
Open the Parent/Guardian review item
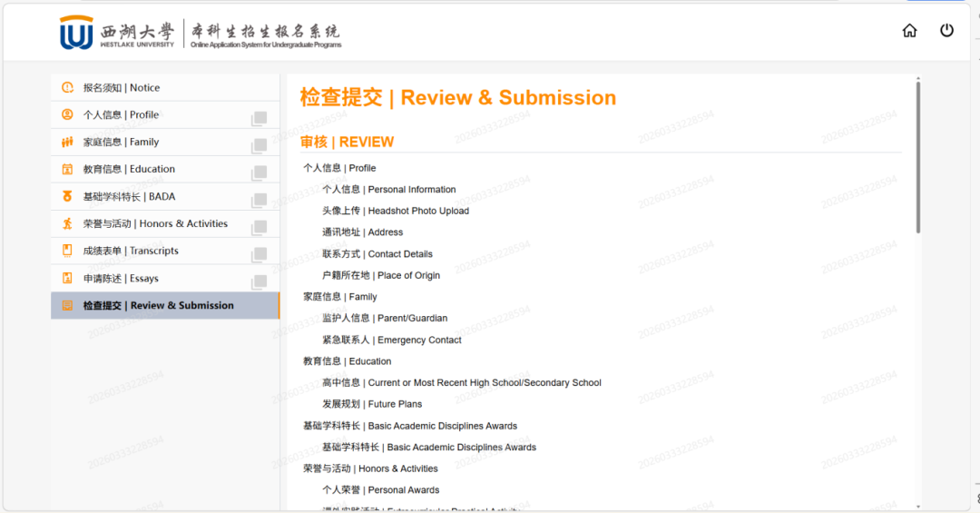click(x=385, y=319)
